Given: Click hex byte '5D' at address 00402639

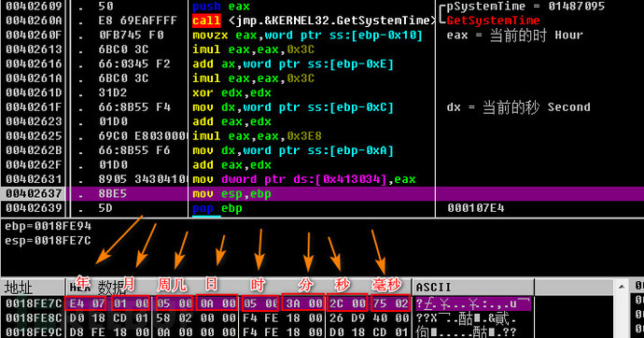Looking at the screenshot, I should click(105, 208).
